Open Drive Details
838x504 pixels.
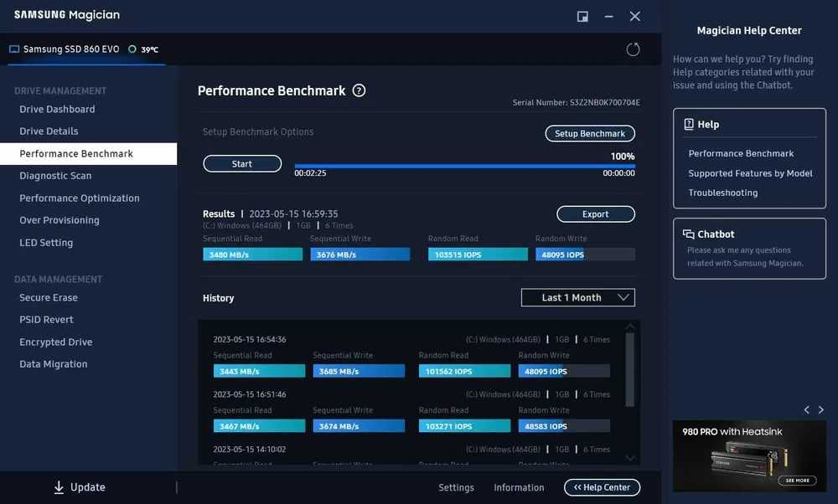click(49, 131)
